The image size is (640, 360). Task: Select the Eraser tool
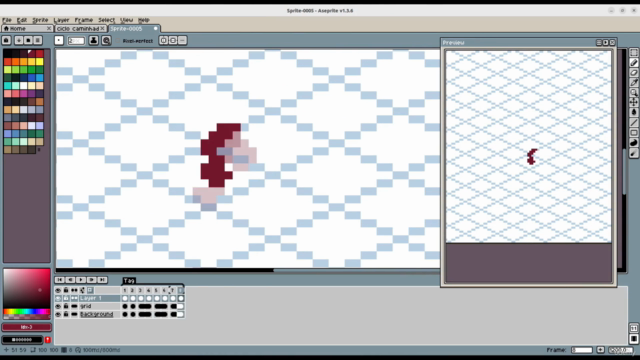point(633,73)
